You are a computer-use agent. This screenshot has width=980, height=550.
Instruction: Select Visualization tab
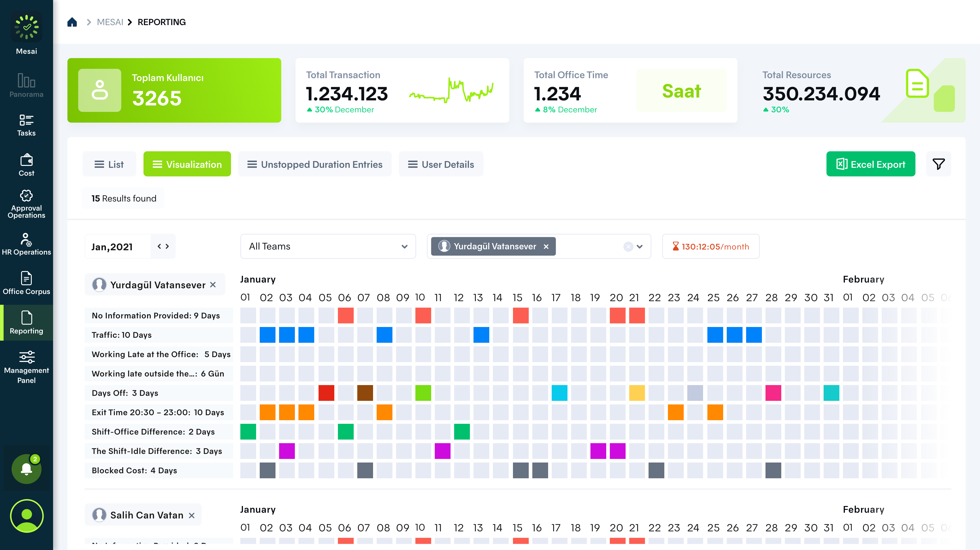[x=187, y=164]
